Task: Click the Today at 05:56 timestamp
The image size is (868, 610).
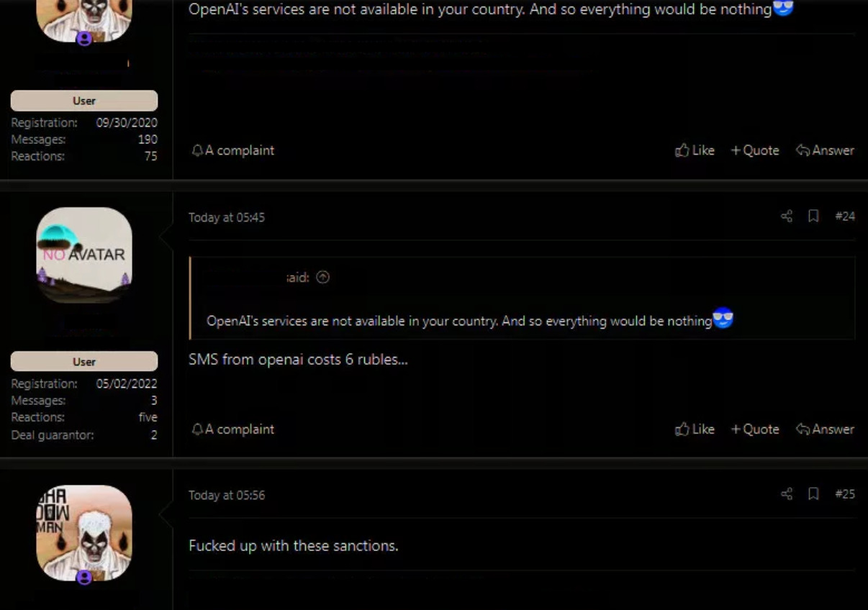Action: click(x=227, y=495)
